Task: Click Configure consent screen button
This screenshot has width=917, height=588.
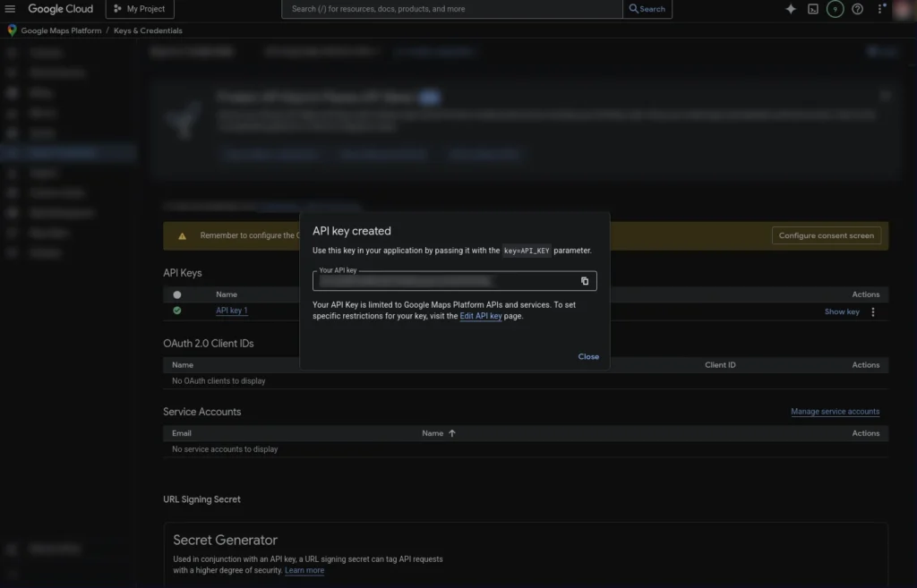Action: click(x=826, y=235)
